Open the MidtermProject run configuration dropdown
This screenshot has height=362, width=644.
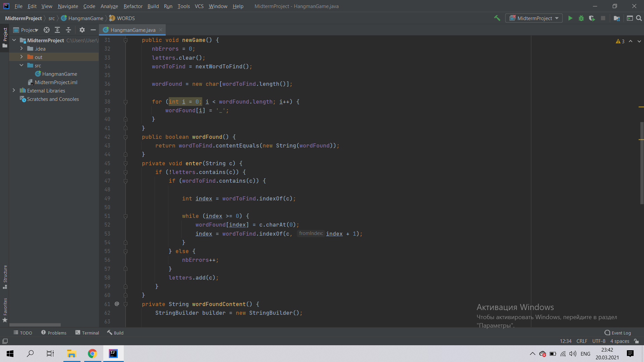(x=556, y=18)
